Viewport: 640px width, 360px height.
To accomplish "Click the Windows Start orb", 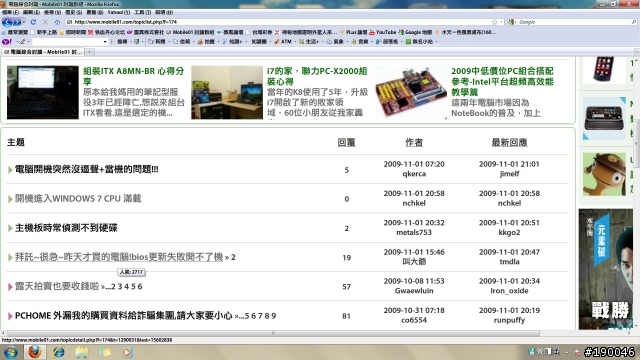I will point(10,352).
